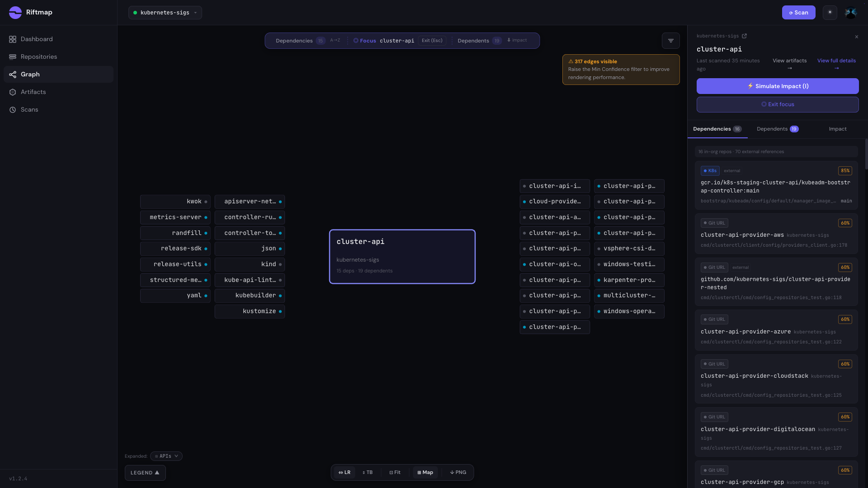Toggle the Map minimap
This screenshot has height=488, width=868.
(425, 473)
